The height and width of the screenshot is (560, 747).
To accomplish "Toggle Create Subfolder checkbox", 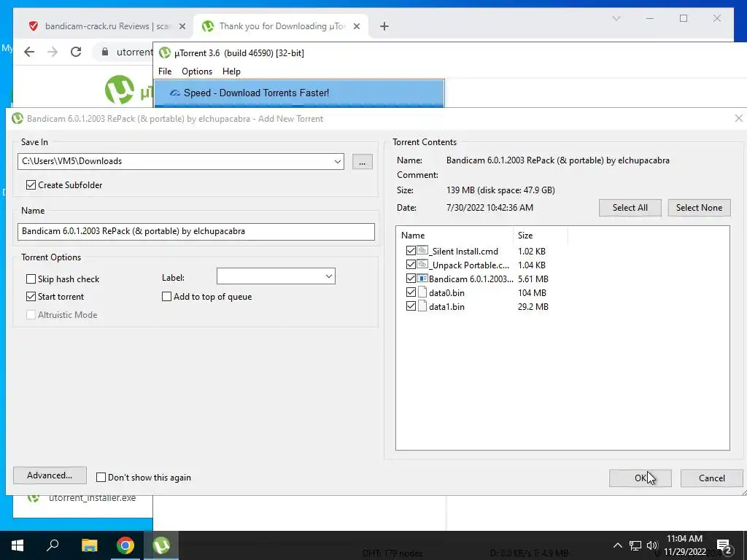I will 31,184.
